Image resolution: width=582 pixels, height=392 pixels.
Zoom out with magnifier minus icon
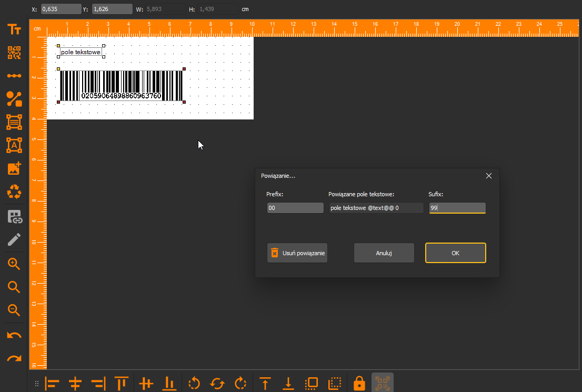14,310
